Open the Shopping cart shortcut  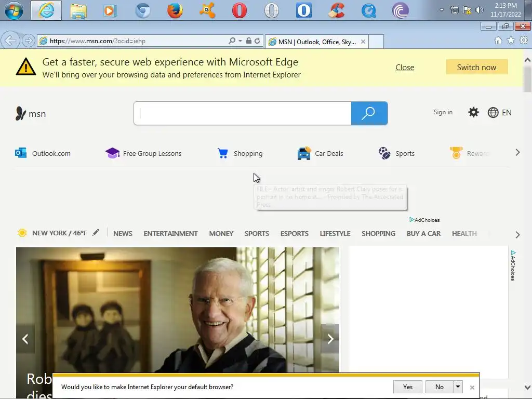tap(240, 153)
